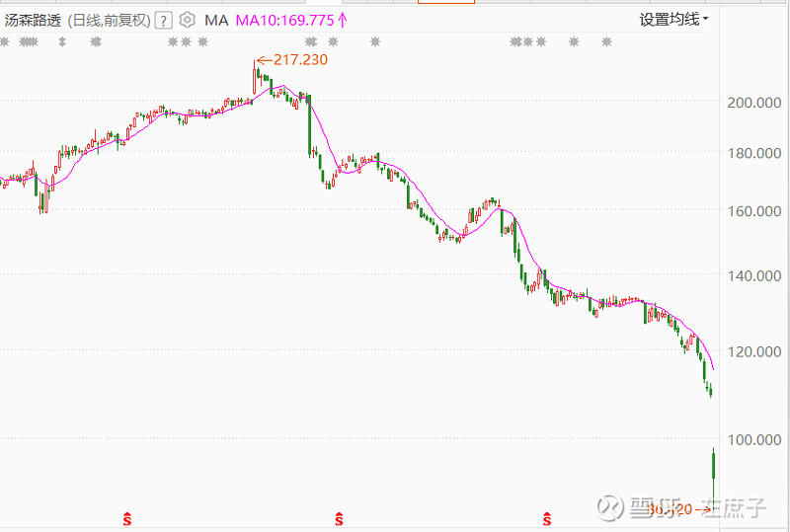Select the rightmost gray event marker on top
Viewport: 790px width, 532px height.
click(x=606, y=41)
